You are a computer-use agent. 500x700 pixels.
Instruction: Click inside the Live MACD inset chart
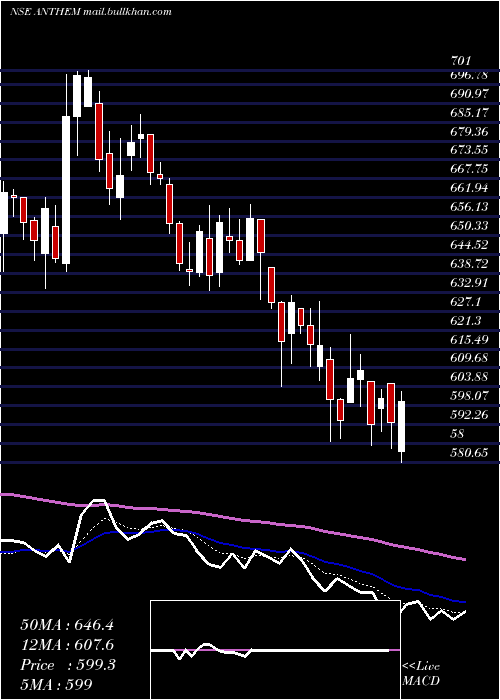tap(275, 650)
